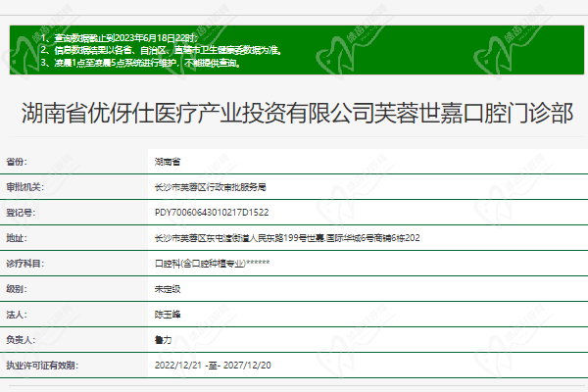The width and height of the screenshot is (588, 392).
Task: Click the 诊疗科目 row label
Action: [x=23, y=264]
